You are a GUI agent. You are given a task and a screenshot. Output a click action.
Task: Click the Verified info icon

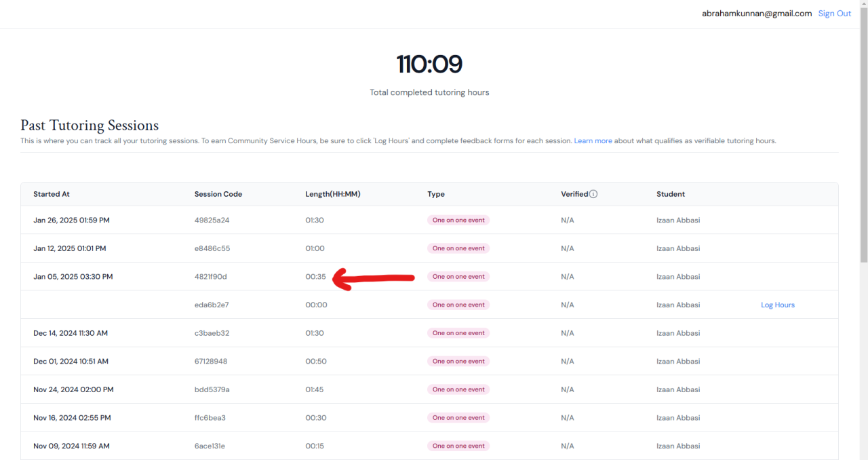593,194
